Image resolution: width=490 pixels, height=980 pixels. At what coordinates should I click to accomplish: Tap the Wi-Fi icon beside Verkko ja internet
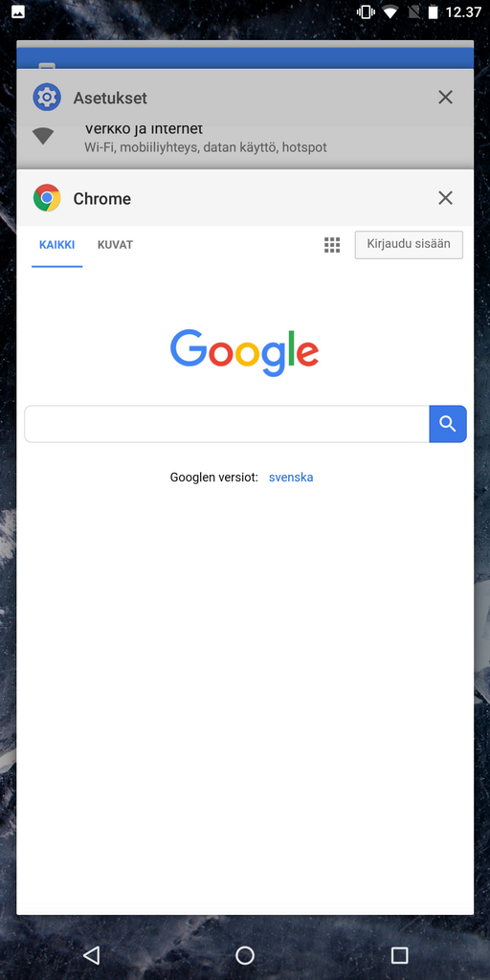click(x=43, y=136)
